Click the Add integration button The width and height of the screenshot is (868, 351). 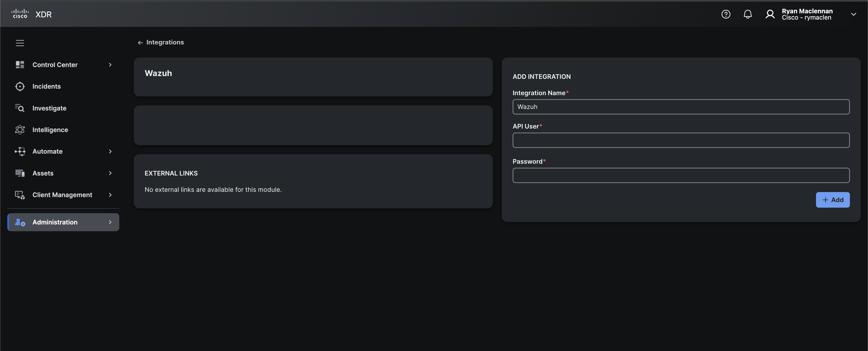(x=832, y=200)
